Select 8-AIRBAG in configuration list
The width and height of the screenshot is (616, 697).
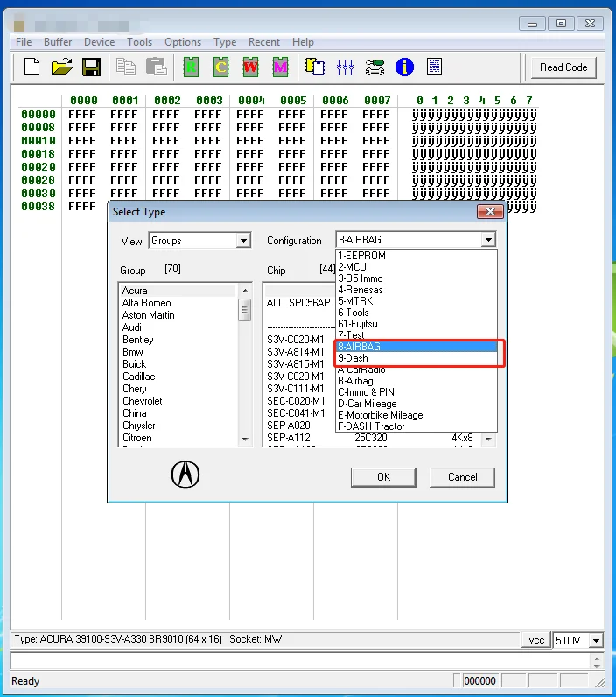pyautogui.click(x=416, y=347)
